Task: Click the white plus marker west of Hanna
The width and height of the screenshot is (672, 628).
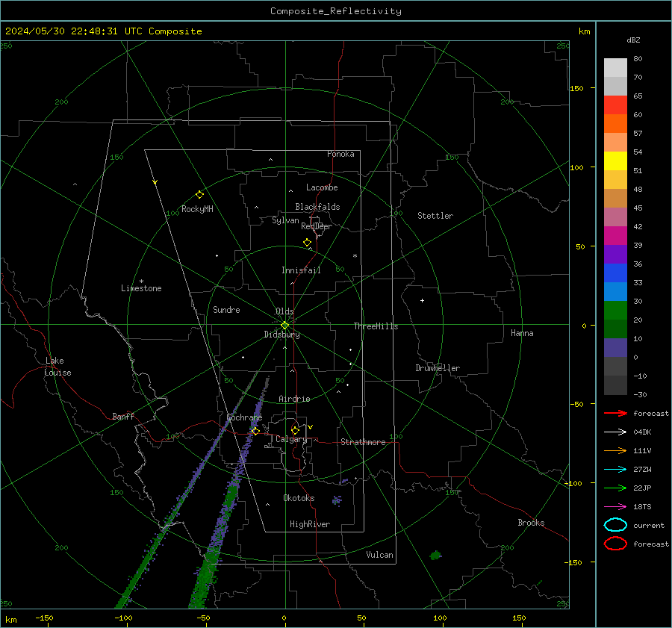Action: pos(422,300)
